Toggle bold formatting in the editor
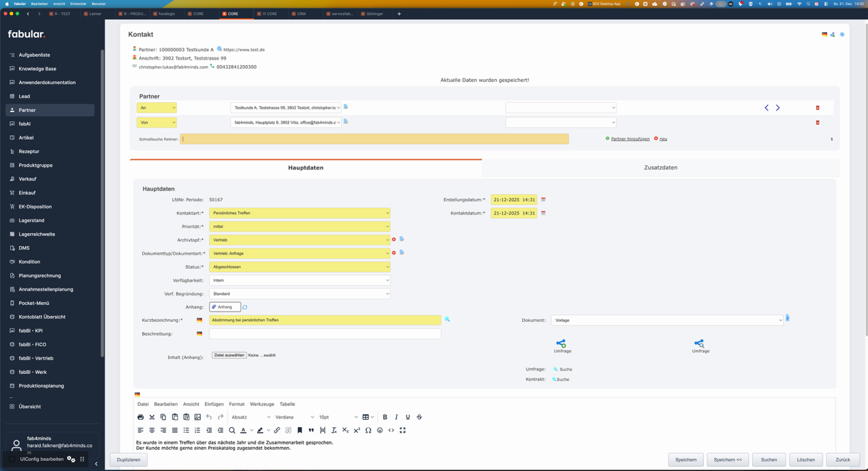 [385, 417]
